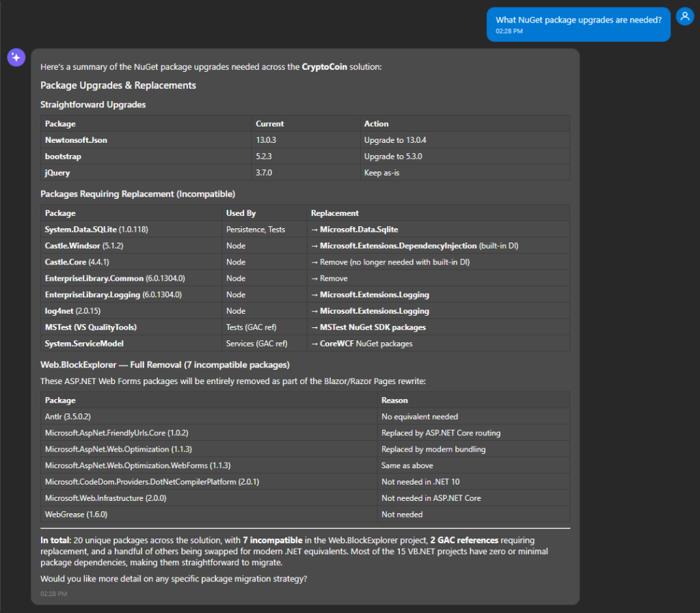Click the bold CryptoCoin solution name
700x613 pixels.
click(x=324, y=67)
